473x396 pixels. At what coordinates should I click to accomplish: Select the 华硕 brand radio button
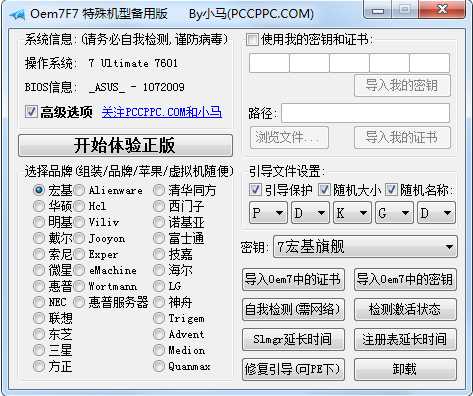39,206
